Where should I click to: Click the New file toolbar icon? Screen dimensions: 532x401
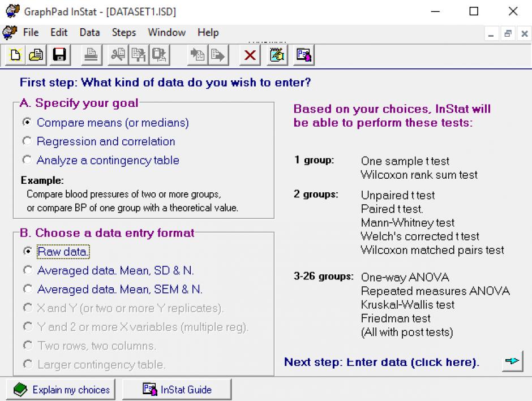click(15, 54)
